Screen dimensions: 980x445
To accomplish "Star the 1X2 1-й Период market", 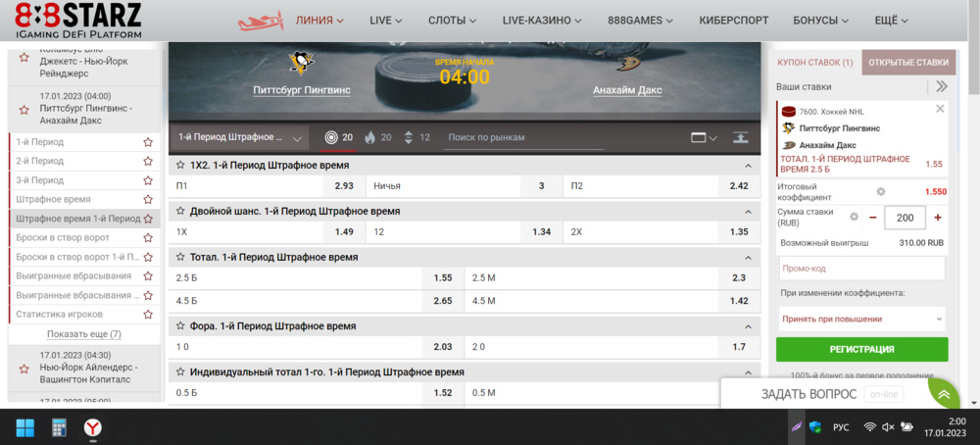I will tap(180, 166).
